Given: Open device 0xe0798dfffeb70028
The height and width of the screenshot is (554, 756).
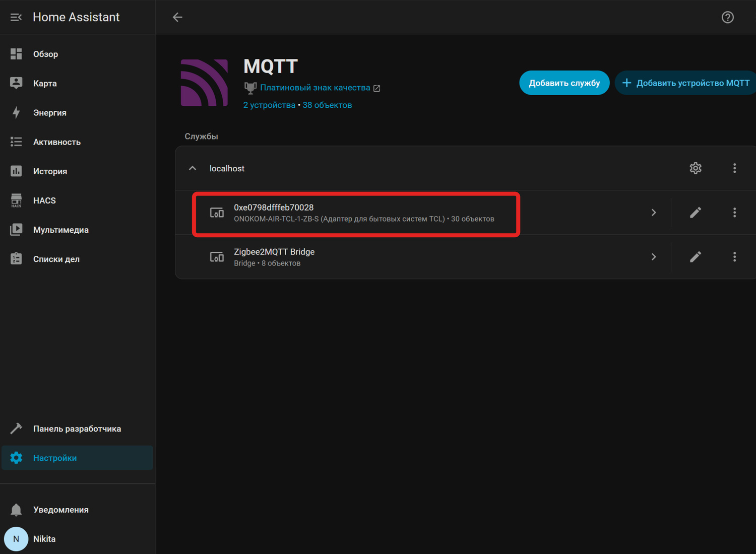Looking at the screenshot, I should tap(423, 213).
